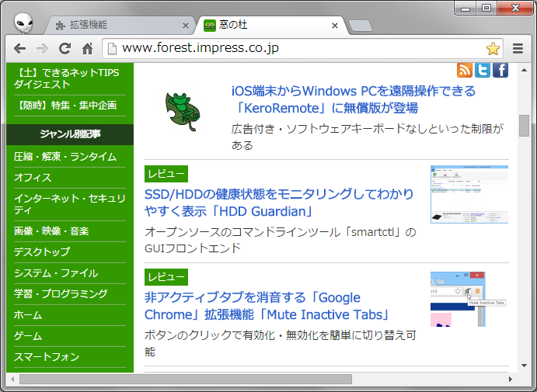This screenshot has height=392, width=537.
Task: Click the KeroRemote description 広告付き text
Action: point(367,137)
